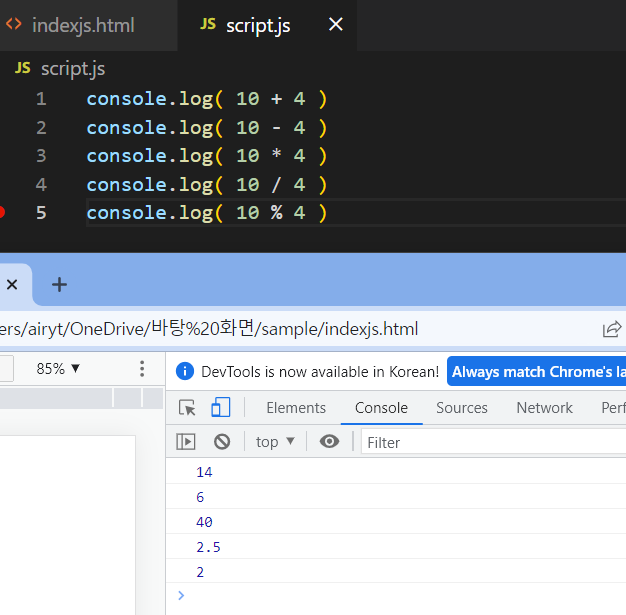
Task: Toggle the device toolbar icon
Action: tap(221, 408)
